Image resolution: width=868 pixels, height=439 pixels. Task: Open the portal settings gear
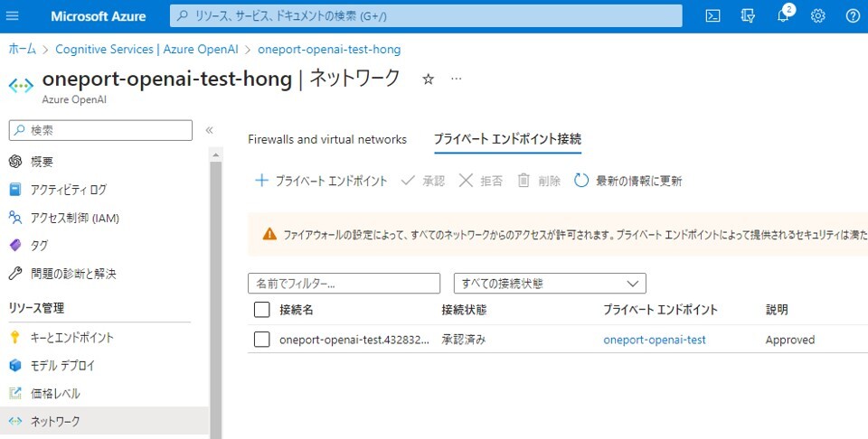(x=818, y=16)
